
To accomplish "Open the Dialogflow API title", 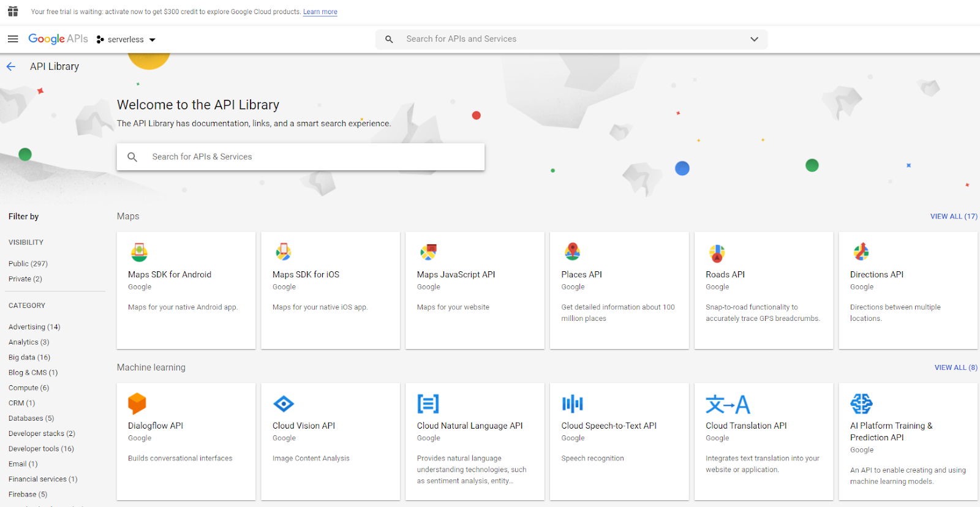I will point(156,426).
